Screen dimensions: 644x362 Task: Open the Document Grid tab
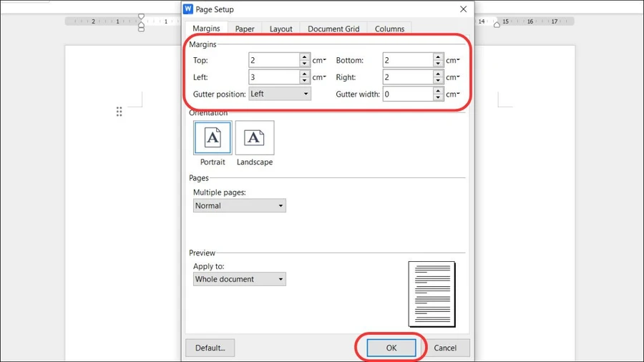[x=333, y=29]
